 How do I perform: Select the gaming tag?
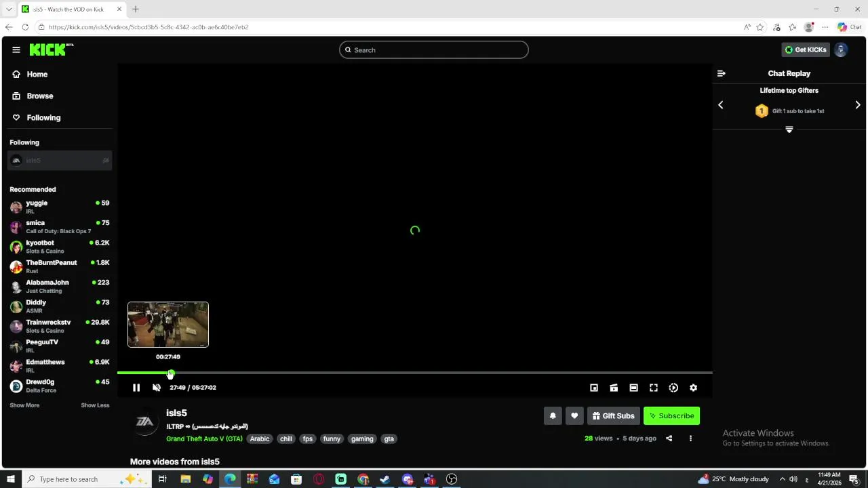362,439
